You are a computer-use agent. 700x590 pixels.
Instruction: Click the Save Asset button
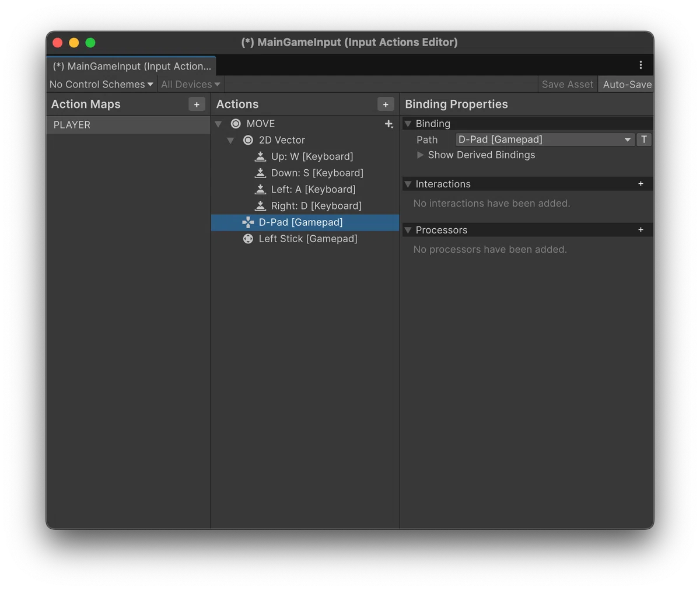[567, 85]
